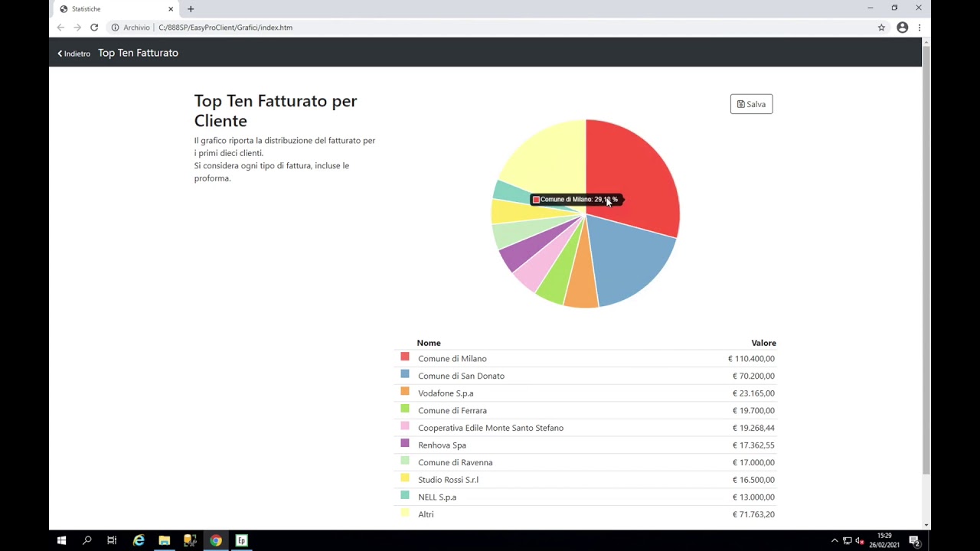Viewport: 980px width, 551px height.
Task: Open Task View on the taskbar
Action: (112, 540)
